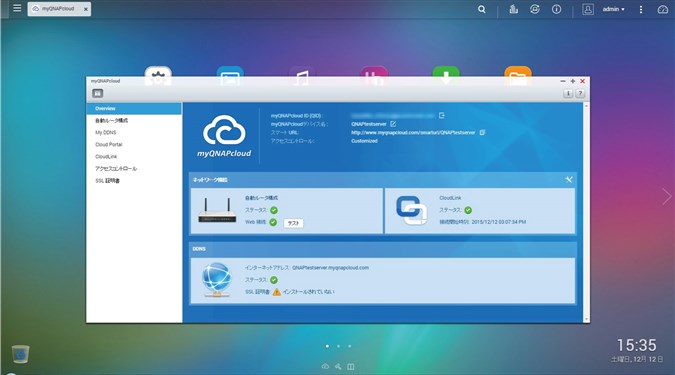Screen dimensions: 675x375
Task: Go to next desktop page arrow
Action: click(666, 196)
